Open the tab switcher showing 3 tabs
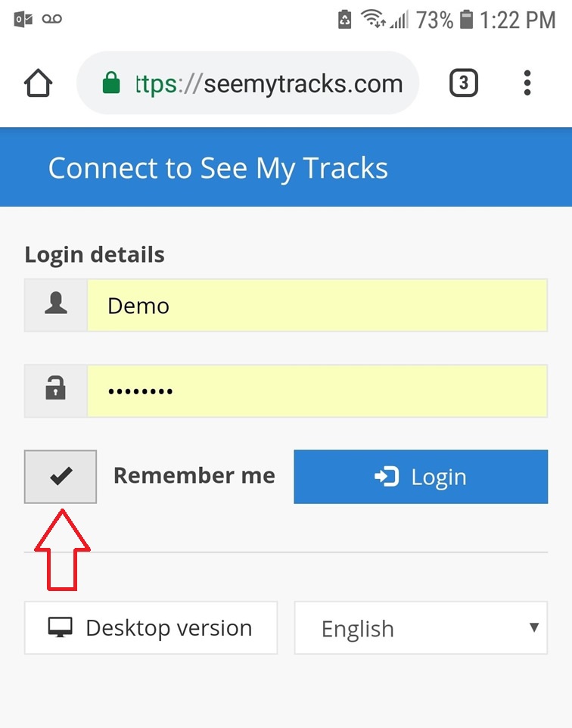Viewport: 572px width, 728px height. [x=463, y=83]
